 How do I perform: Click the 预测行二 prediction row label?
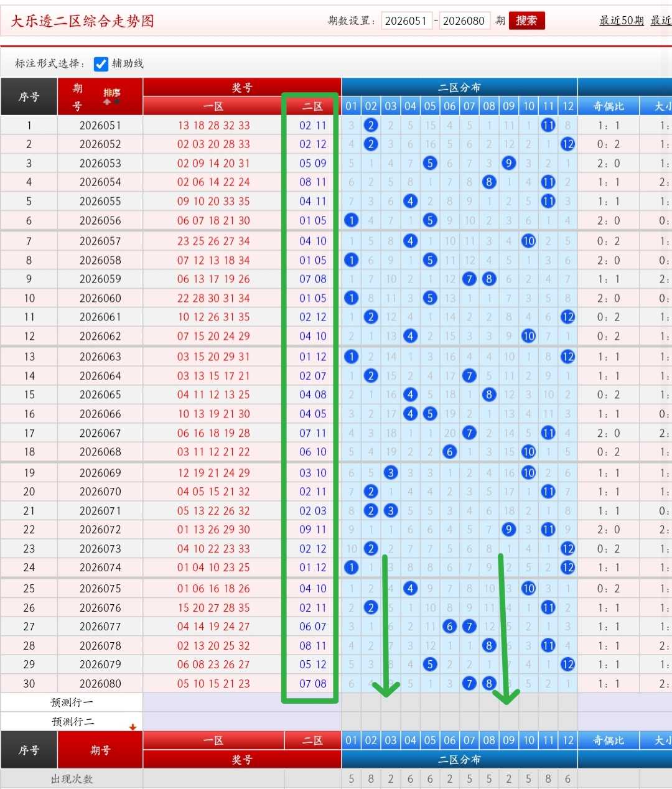72,722
